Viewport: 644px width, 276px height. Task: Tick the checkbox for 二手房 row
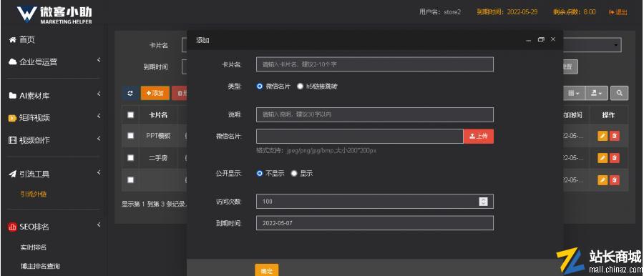coord(131,158)
